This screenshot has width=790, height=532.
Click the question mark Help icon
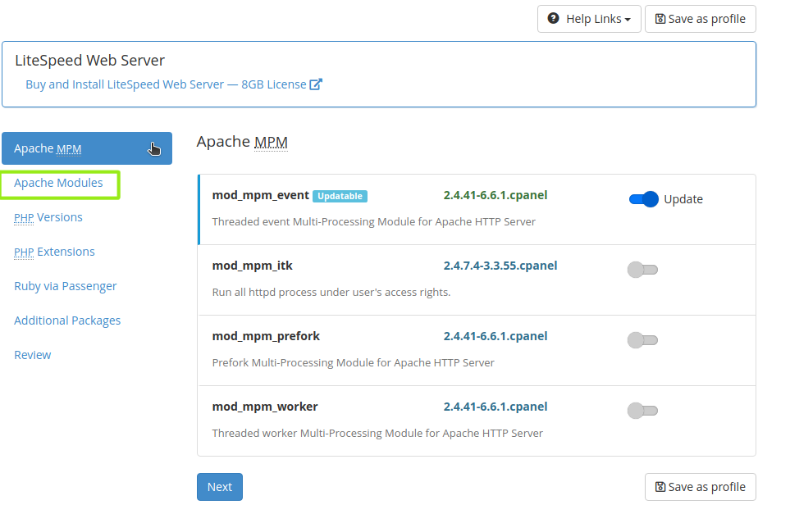click(x=554, y=19)
